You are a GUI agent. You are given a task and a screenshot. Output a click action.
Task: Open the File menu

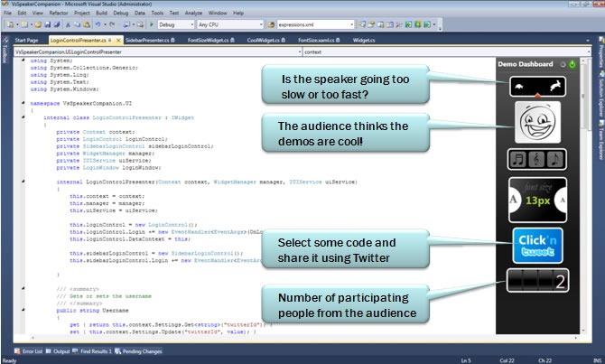(7, 13)
